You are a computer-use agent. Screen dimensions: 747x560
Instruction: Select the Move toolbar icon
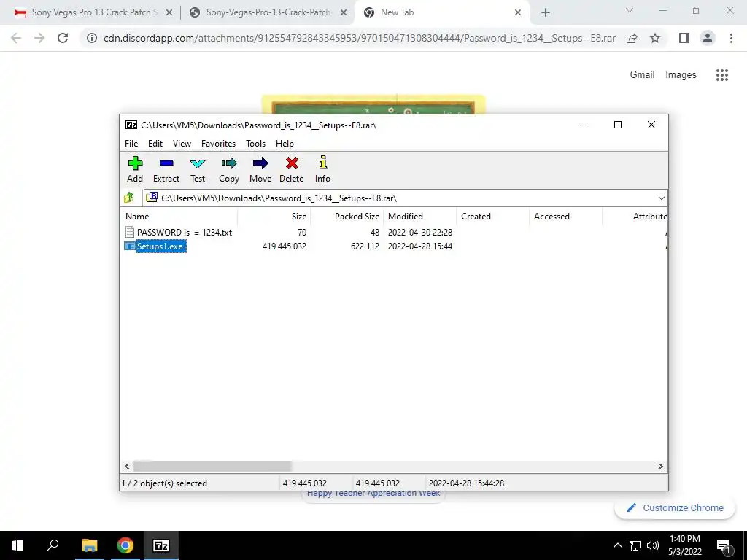pyautogui.click(x=260, y=163)
